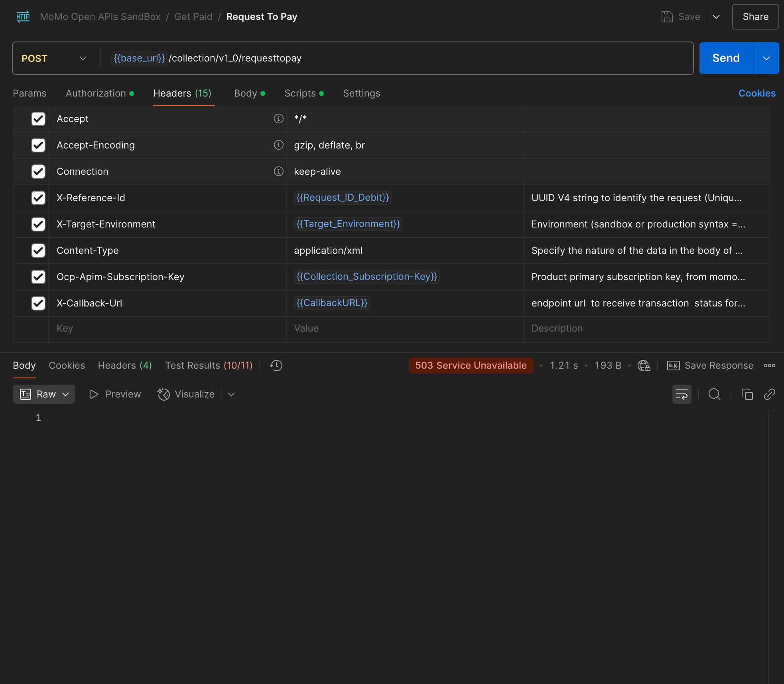Click the {{Request_ID_Debit}} value
Image resolution: width=784 pixels, height=684 pixels.
[343, 198]
